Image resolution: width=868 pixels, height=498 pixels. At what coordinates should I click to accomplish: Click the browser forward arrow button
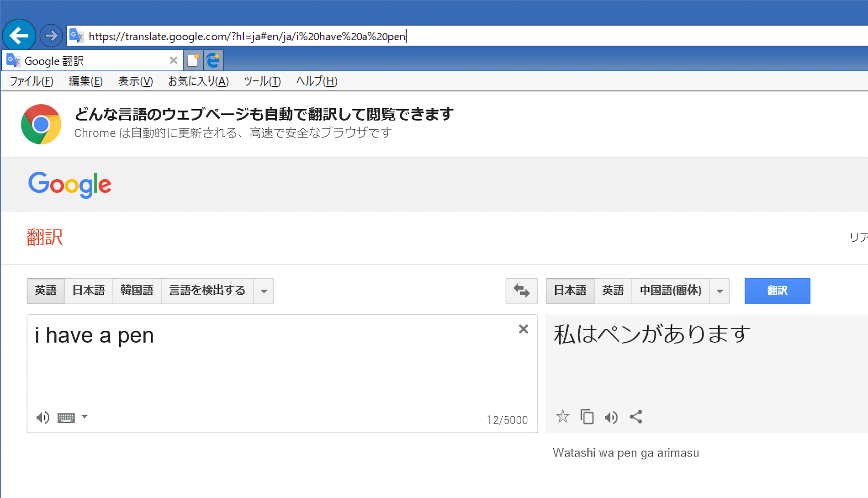click(51, 36)
